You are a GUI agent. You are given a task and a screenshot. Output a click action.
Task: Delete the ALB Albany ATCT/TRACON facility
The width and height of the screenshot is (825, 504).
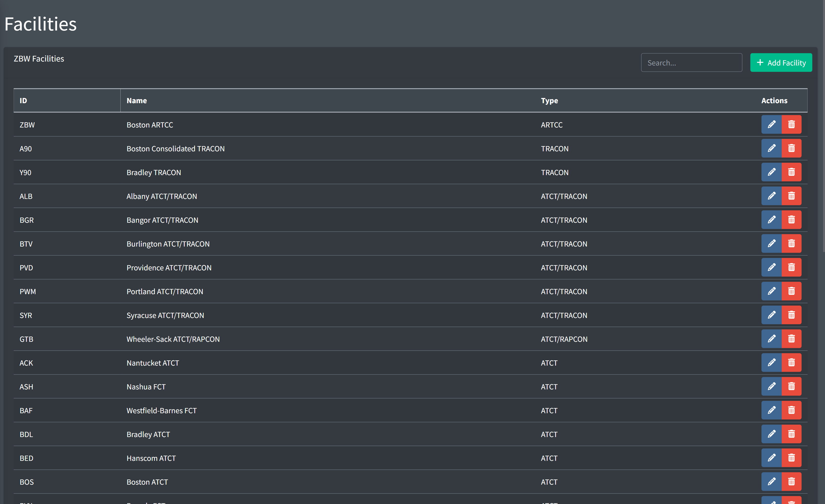coord(791,196)
